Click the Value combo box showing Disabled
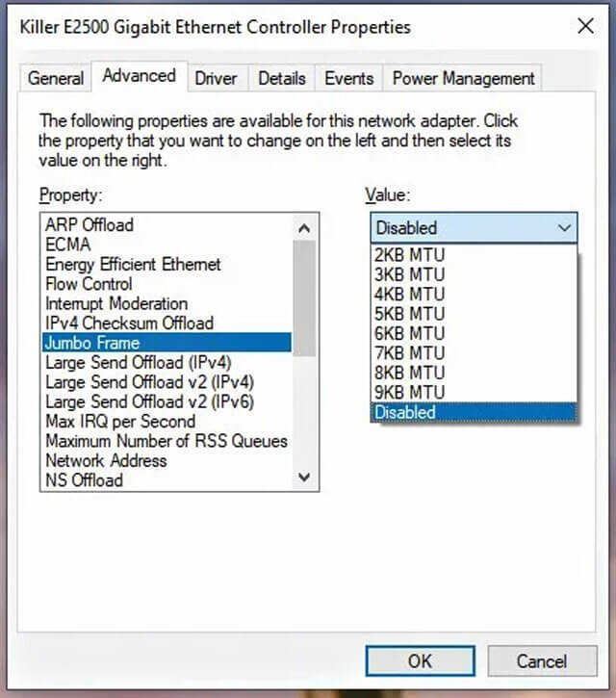The height and width of the screenshot is (698, 616). (x=474, y=228)
